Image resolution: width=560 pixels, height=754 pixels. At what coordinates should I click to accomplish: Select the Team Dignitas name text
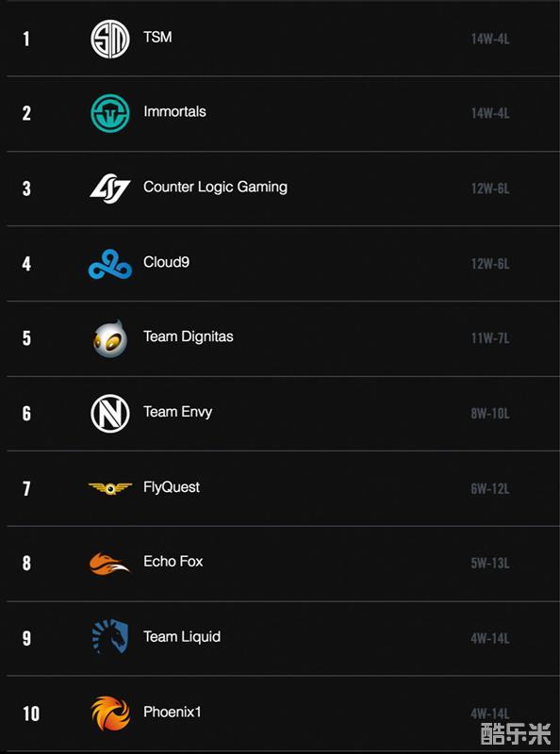189,336
